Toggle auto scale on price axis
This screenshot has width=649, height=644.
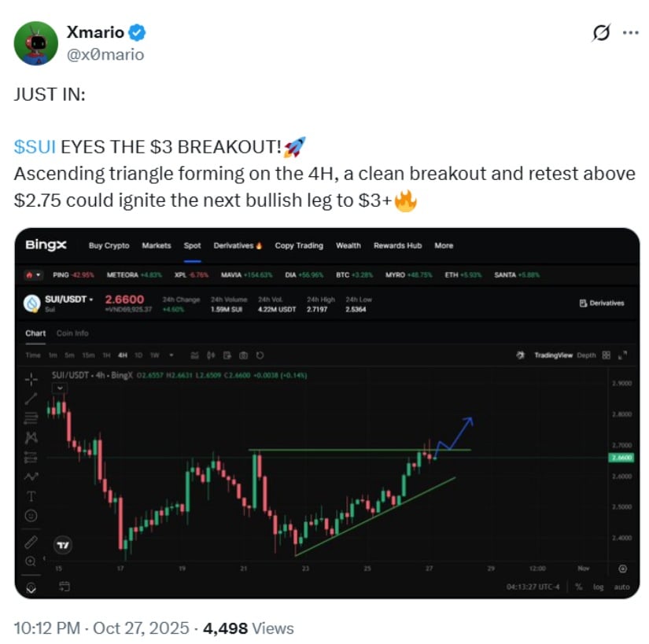pyautogui.click(x=621, y=587)
